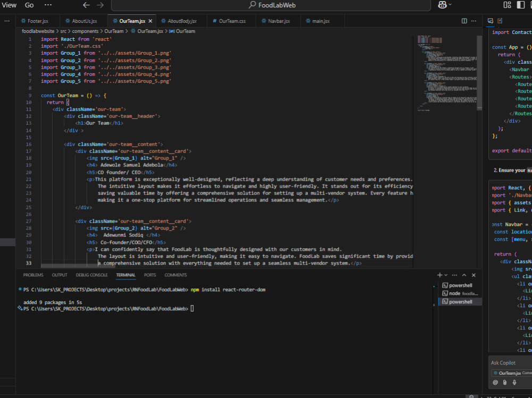Image resolution: width=532 pixels, height=398 pixels.
Task: Maximize the panel with the up chevron
Action: [464, 275]
